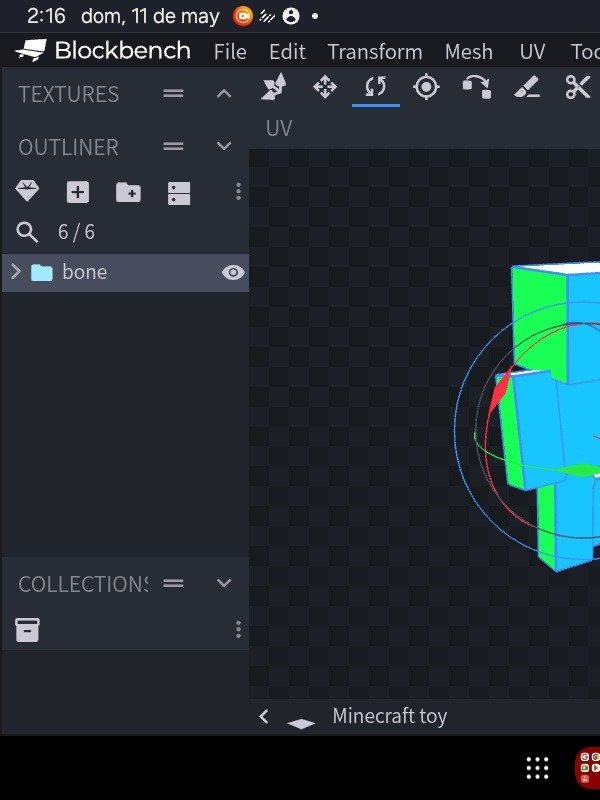This screenshot has height=800, width=600.
Task: Click the OUTLINER panel title
Action: pyautogui.click(x=68, y=147)
